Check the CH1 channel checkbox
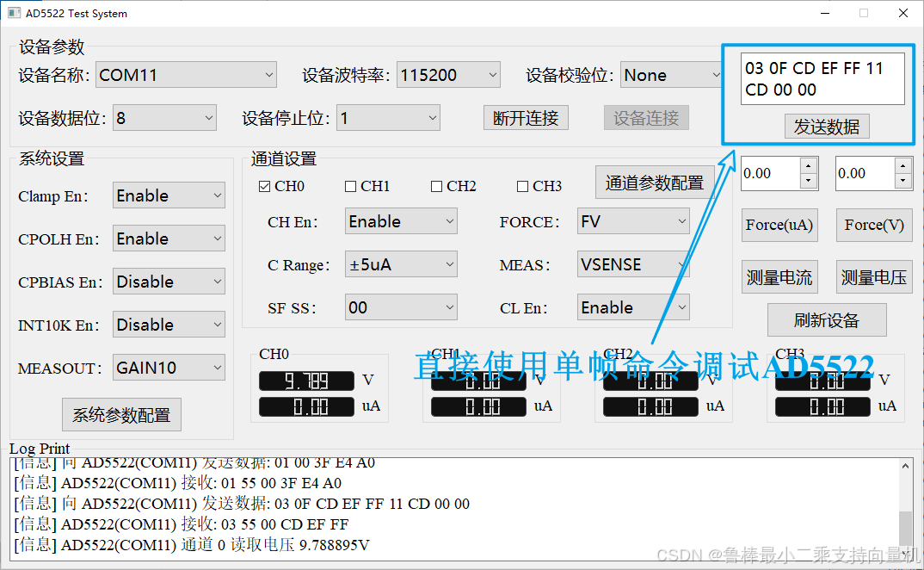This screenshot has width=924, height=570. pos(351,187)
